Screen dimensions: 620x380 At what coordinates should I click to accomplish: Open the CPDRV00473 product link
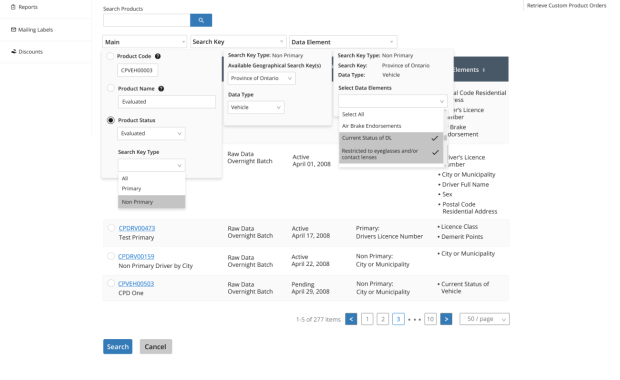tap(137, 228)
